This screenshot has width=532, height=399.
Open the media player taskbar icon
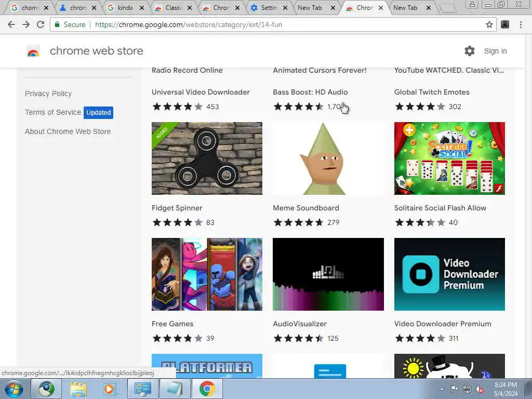[110, 389]
